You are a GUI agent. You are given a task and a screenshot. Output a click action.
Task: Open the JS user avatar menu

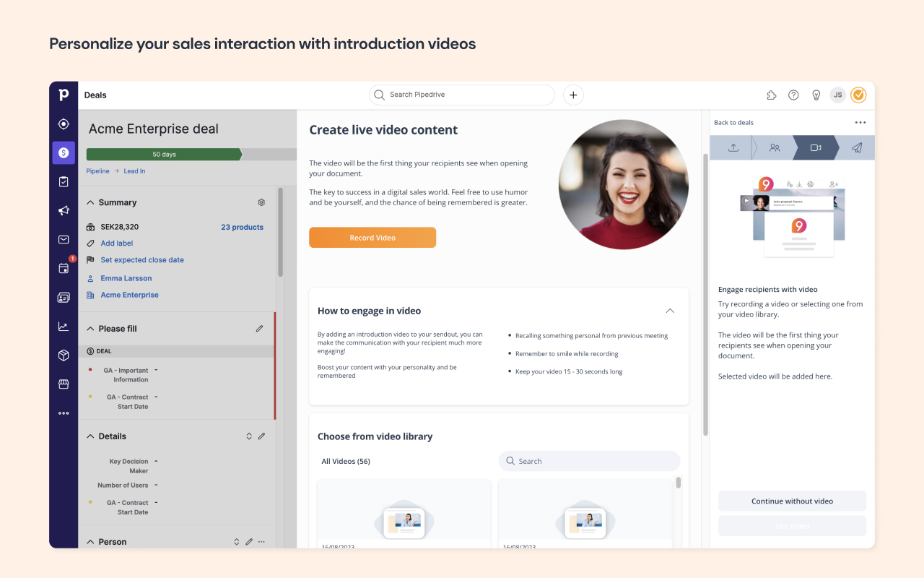(837, 95)
